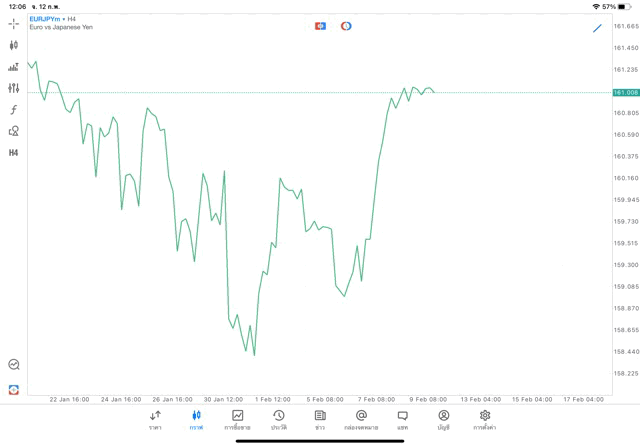Open the drawing objects shapes icon
640x447 pixels.
[14, 131]
